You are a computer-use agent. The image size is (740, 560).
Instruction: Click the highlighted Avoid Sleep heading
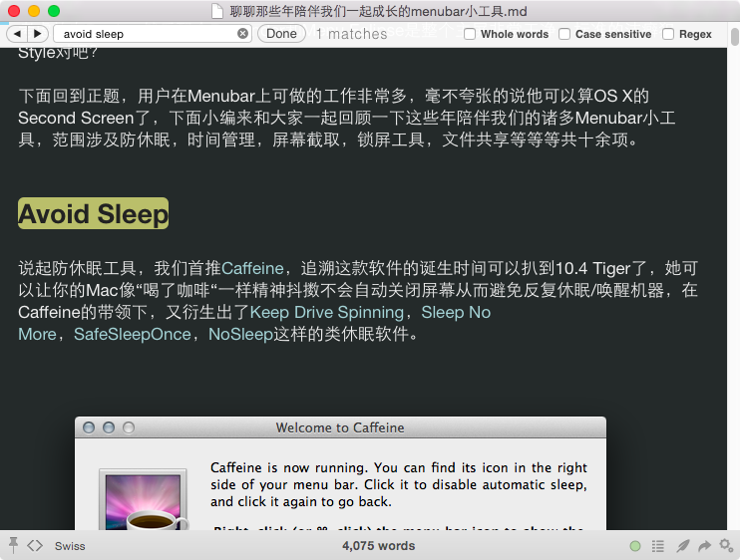coord(93,213)
